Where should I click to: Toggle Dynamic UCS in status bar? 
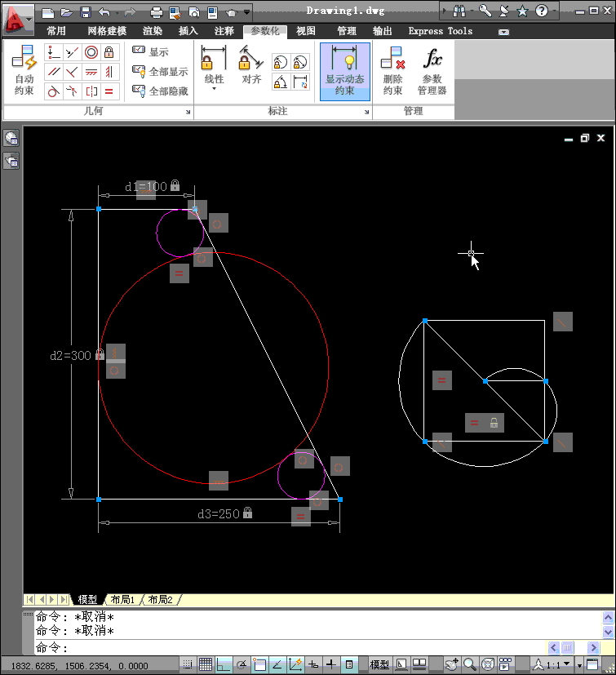point(295,664)
